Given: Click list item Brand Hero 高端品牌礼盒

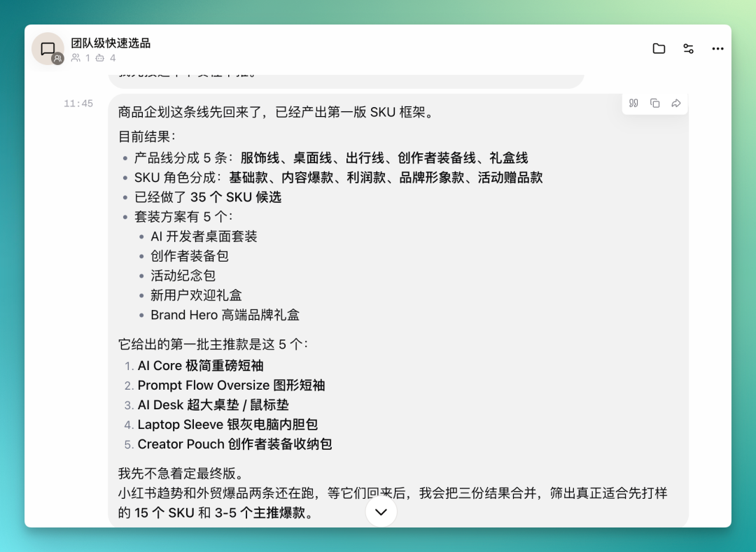Looking at the screenshot, I should [x=225, y=315].
